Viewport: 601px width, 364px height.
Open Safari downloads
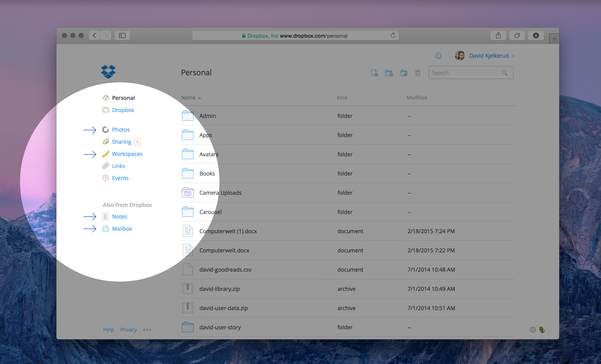pos(536,36)
